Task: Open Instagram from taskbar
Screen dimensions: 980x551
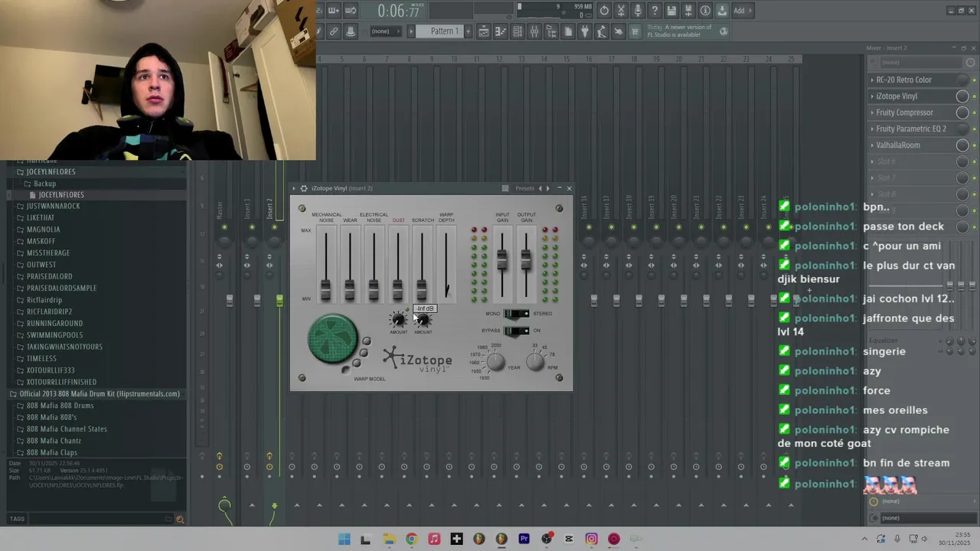Action: tap(591, 539)
